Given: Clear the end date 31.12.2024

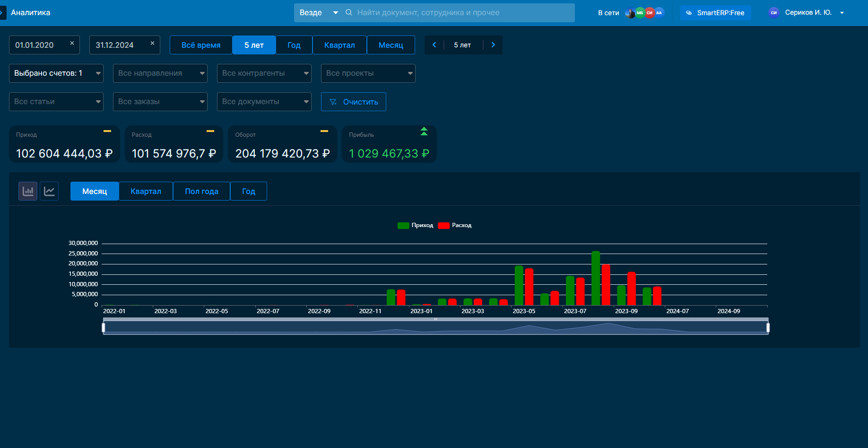Looking at the screenshot, I should 152,43.
